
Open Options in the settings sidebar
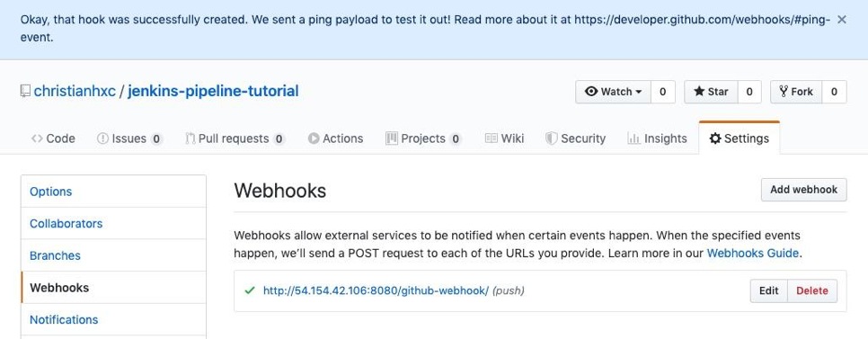point(113,192)
